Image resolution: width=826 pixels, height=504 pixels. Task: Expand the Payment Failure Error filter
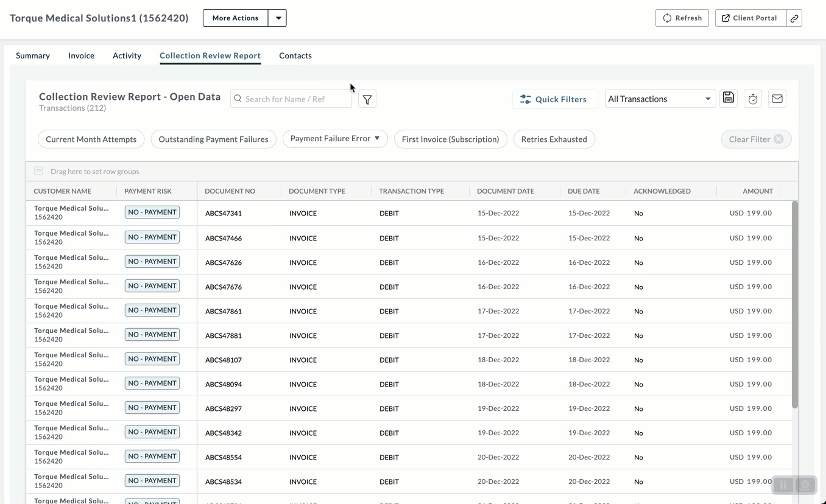pyautogui.click(x=335, y=139)
